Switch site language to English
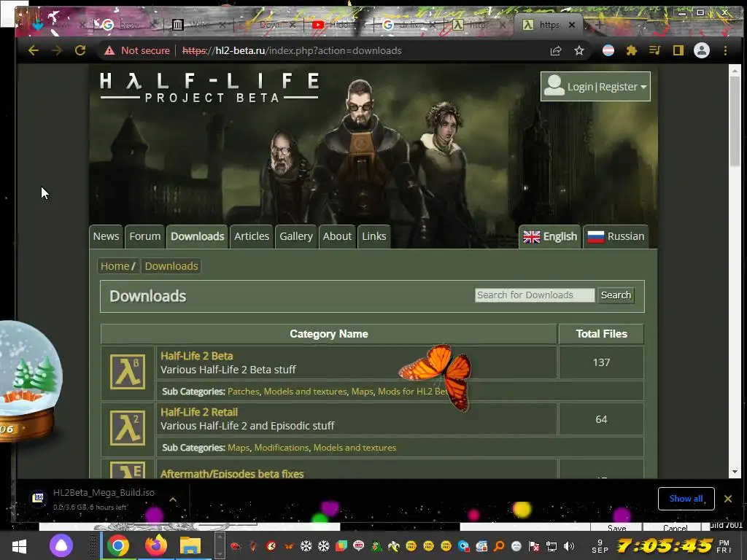Image resolution: width=747 pixels, height=560 pixels. (x=550, y=236)
